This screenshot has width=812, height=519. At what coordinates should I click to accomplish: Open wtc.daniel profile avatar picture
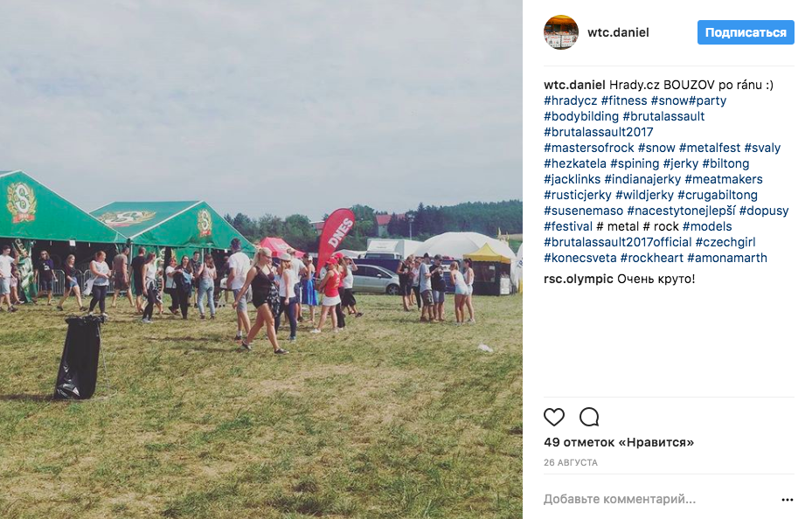pos(561,32)
